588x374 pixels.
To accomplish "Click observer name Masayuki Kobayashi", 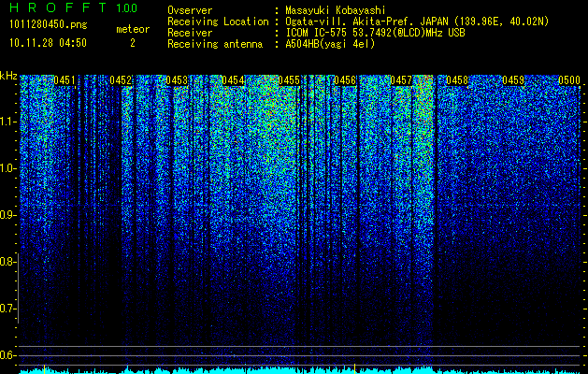I will point(336,10).
